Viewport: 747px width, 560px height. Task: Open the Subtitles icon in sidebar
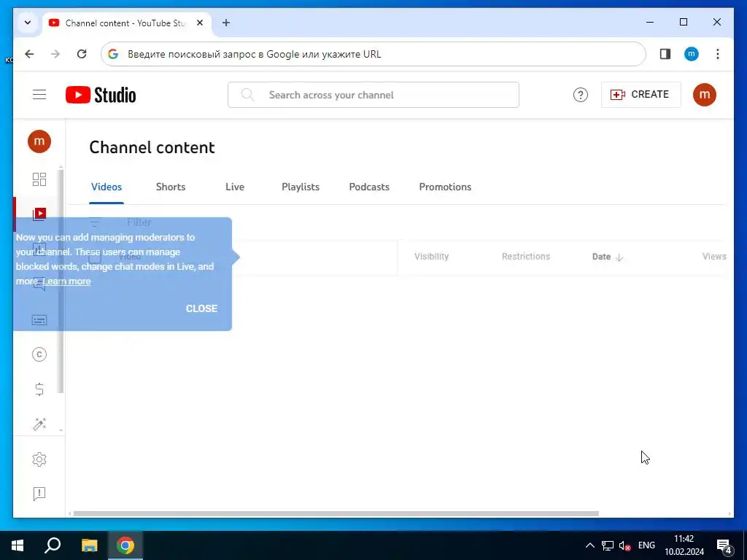[39, 319]
